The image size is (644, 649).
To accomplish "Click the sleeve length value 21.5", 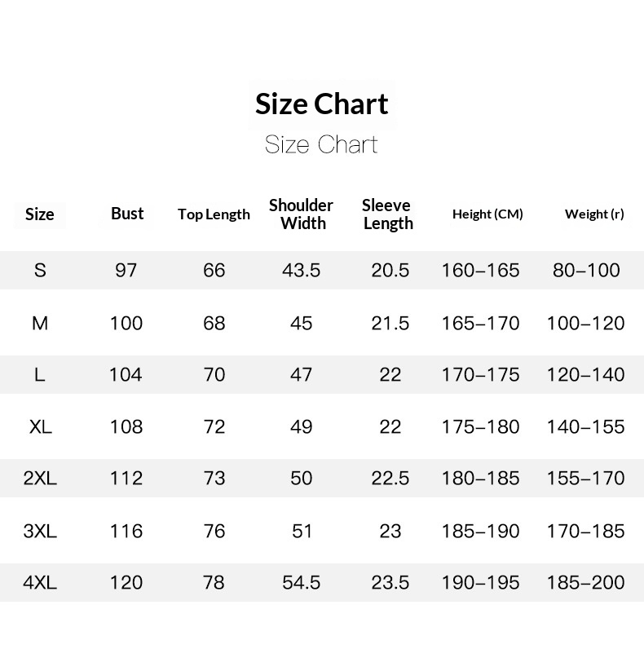I will tap(390, 323).
